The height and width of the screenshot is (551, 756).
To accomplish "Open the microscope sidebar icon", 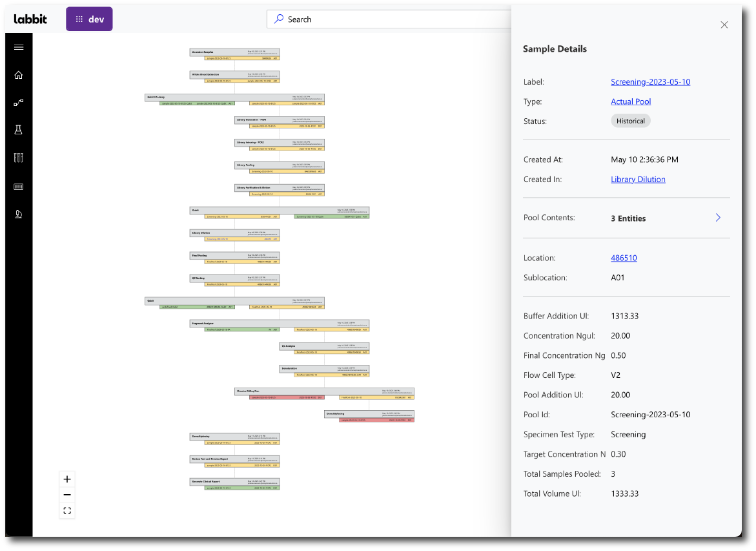I will coord(19,214).
